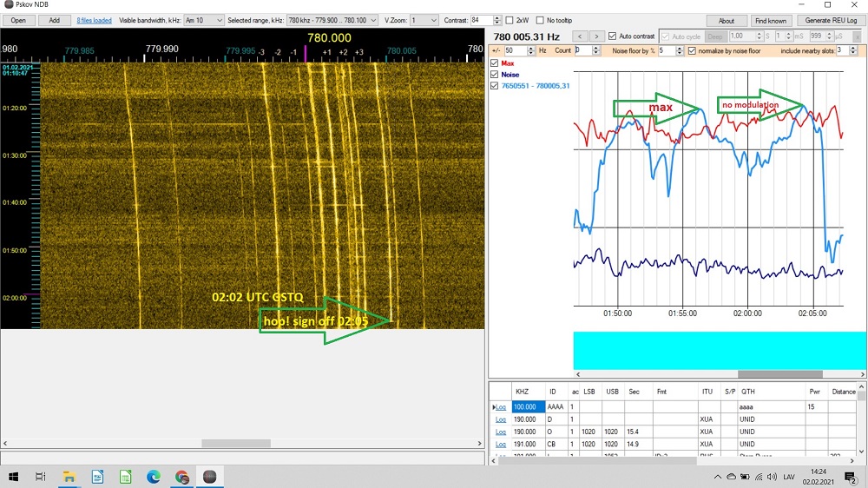The image size is (868, 488).
Task: Open File Explorer from the taskbar
Action: pos(69,476)
